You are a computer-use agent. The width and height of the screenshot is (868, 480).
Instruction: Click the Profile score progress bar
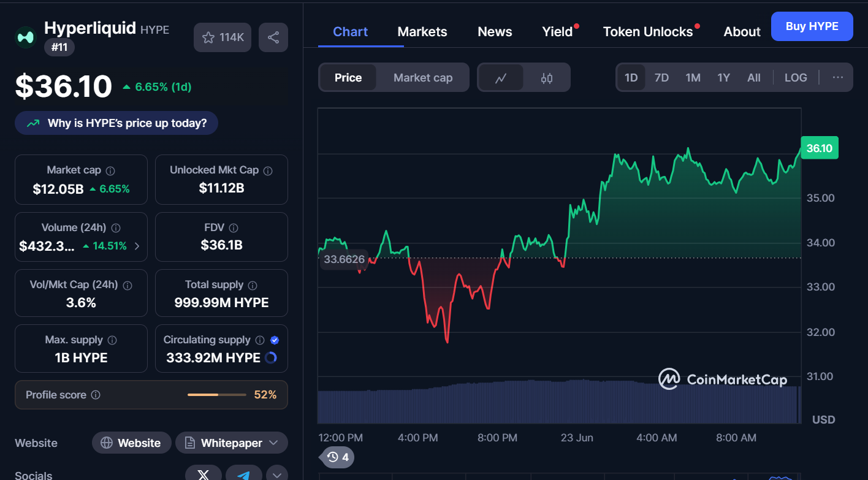(216, 395)
